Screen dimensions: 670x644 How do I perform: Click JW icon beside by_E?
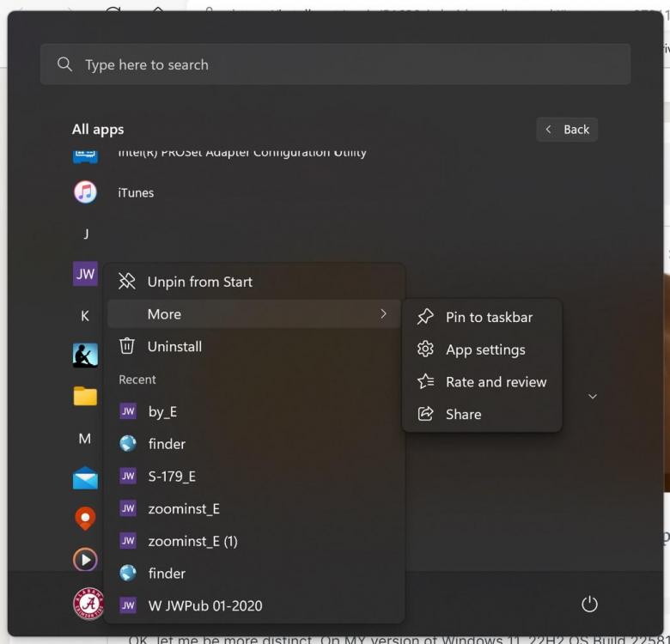[x=128, y=411]
